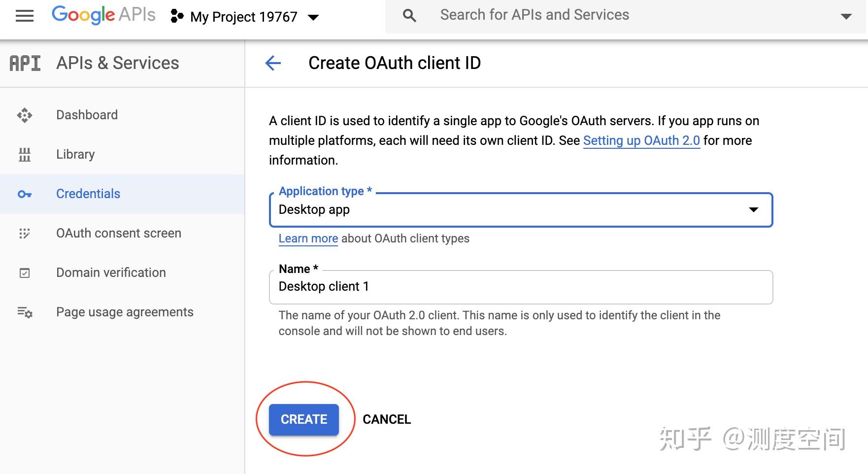Expand the Application type dropdown
Viewport: 868px width, 474px height.
pos(753,210)
